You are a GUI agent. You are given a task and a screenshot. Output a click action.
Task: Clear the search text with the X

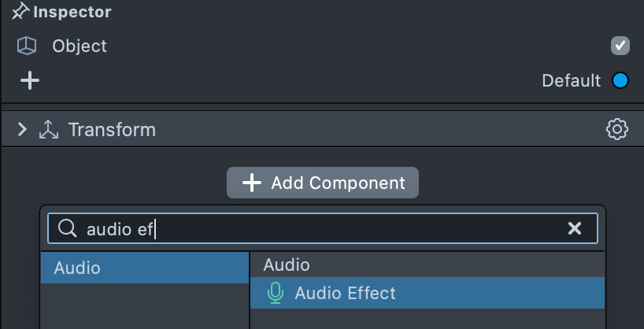(575, 228)
